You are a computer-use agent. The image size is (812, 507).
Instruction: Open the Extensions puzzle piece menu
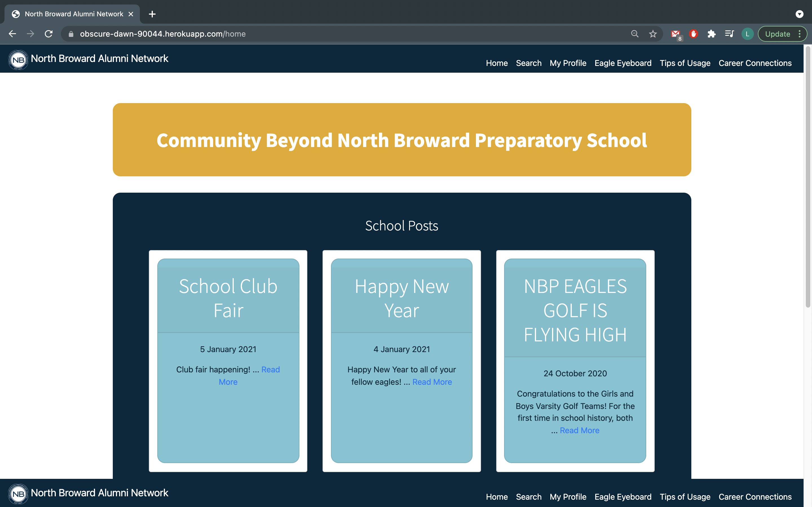711,34
